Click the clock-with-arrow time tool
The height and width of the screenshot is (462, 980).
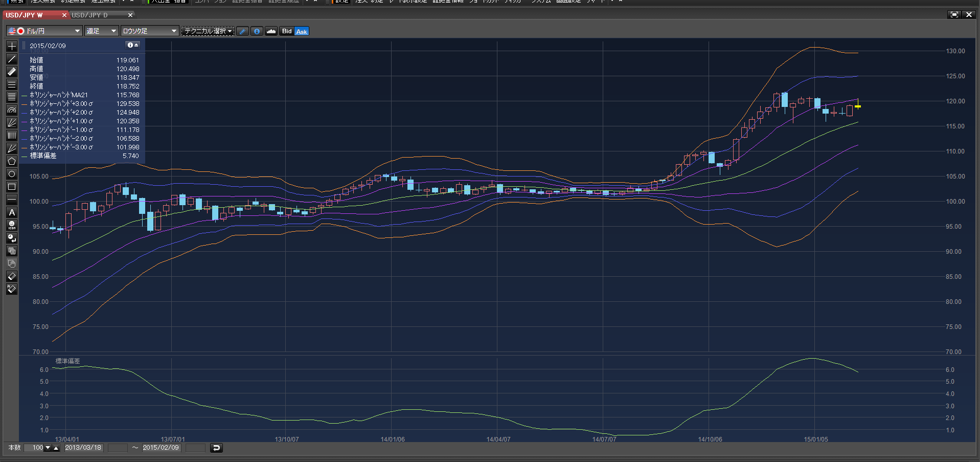(12, 238)
